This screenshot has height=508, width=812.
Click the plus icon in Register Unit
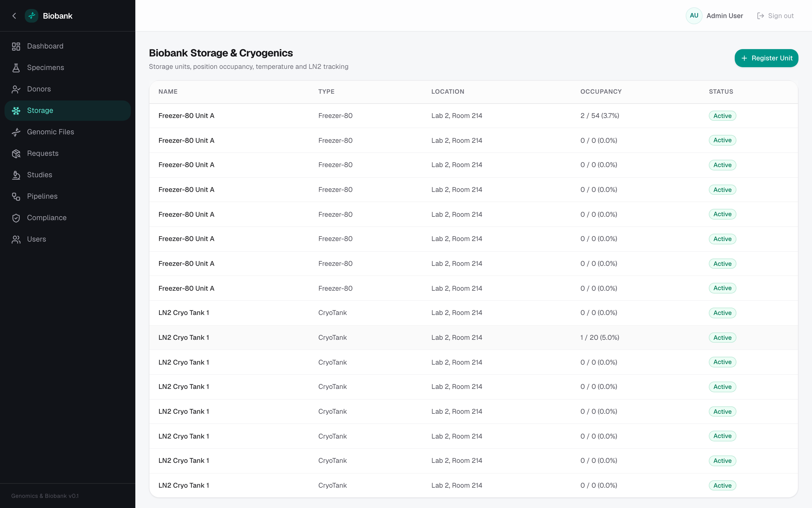(x=744, y=58)
